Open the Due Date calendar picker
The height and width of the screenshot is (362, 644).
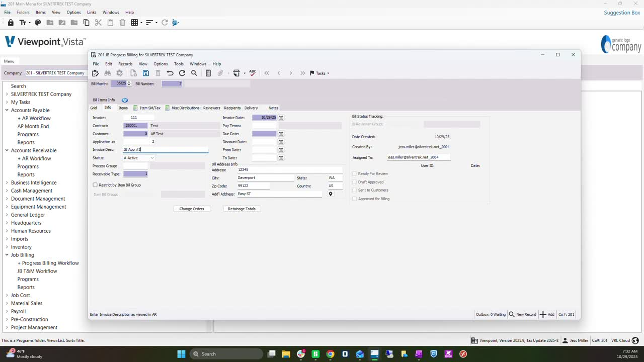(x=281, y=134)
